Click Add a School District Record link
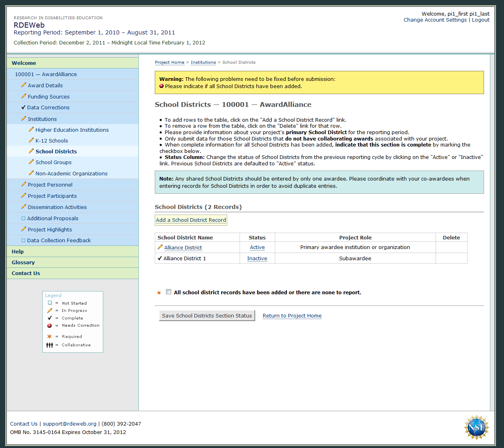The image size is (504, 448). (191, 220)
